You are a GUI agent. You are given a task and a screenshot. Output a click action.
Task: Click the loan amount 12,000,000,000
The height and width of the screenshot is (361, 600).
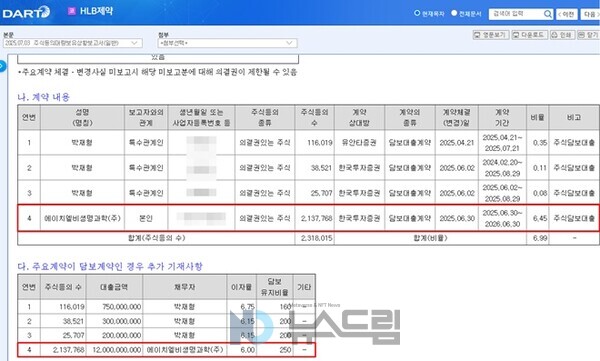pos(117,350)
